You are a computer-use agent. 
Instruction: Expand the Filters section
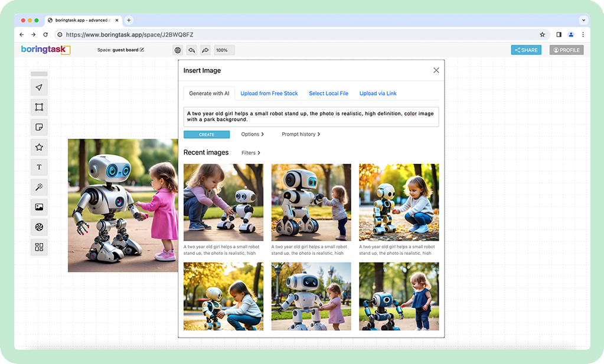(x=250, y=153)
